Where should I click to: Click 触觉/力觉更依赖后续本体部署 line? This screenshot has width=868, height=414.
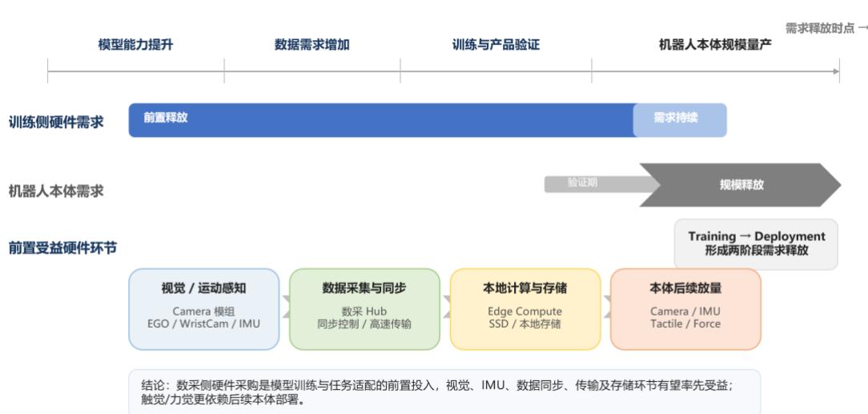tap(223, 400)
